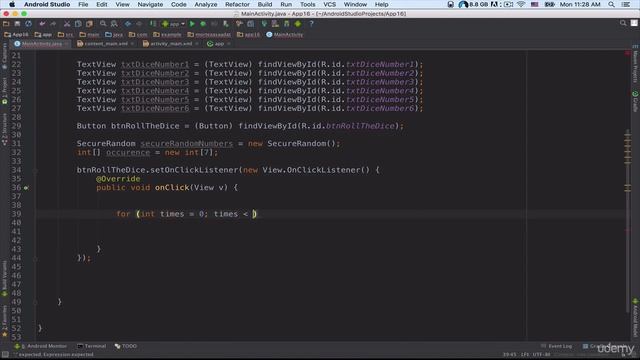Image resolution: width=640 pixels, height=360 pixels.
Task: Click the Replace icon in toolbar
Action: (x=114, y=24)
